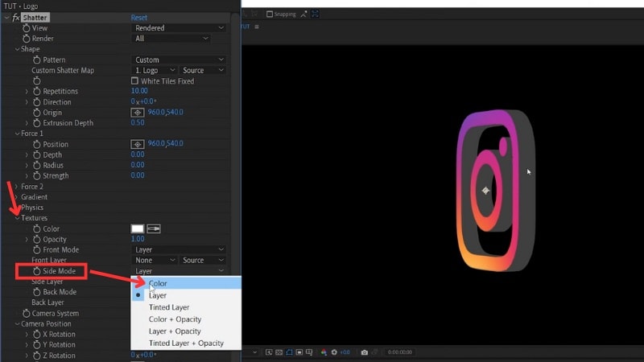644x362 pixels.
Task: Choose Tinted Layer from Side Mode menu
Action: pyautogui.click(x=186, y=307)
